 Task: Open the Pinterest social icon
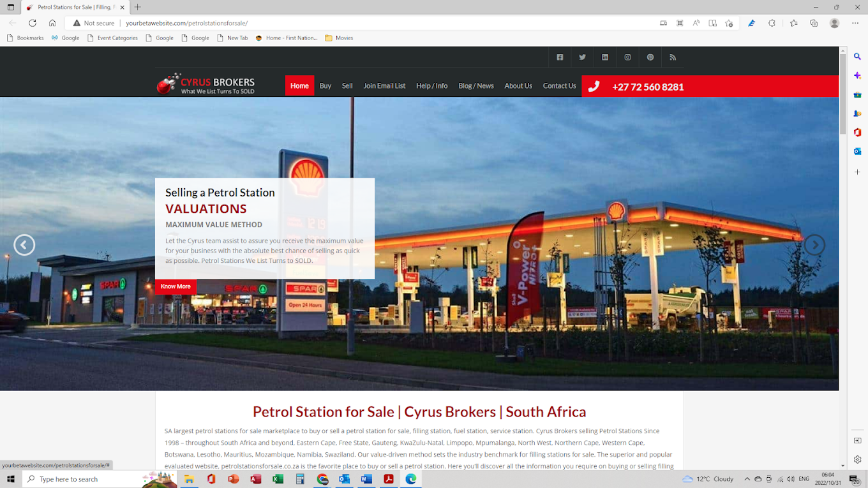coord(650,57)
